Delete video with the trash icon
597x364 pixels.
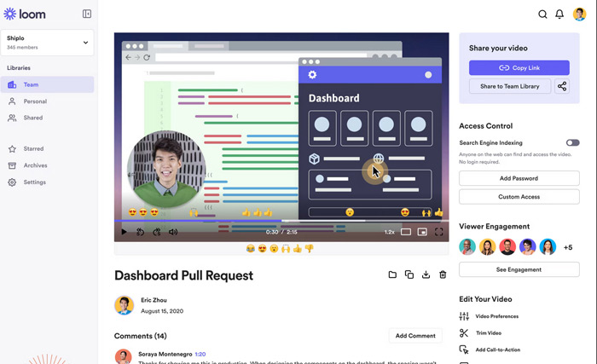pyautogui.click(x=443, y=274)
